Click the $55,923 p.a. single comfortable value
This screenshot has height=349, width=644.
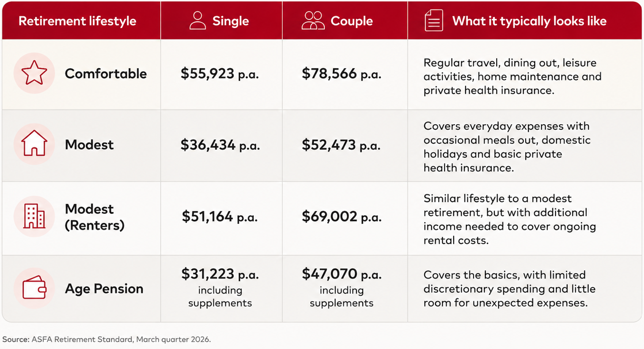coord(220,73)
